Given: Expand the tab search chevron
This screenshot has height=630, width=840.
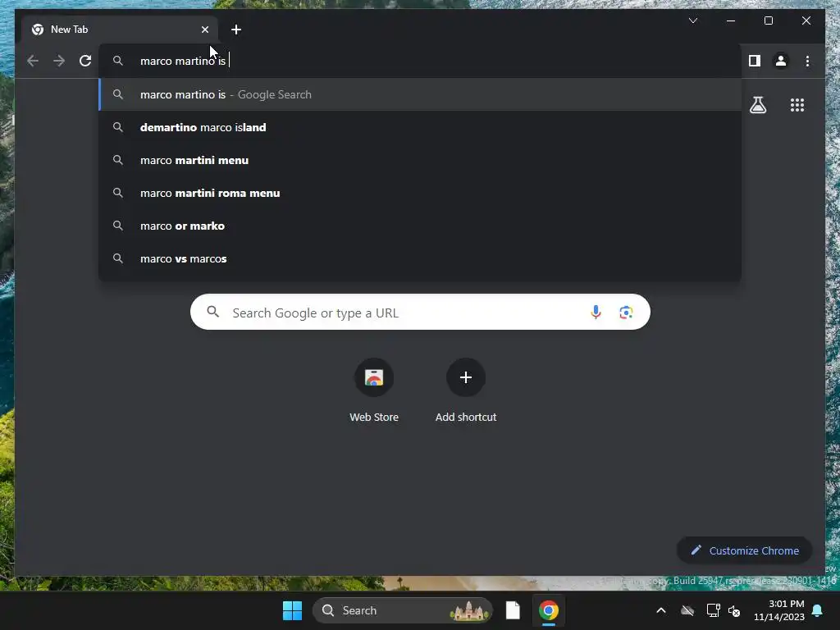Looking at the screenshot, I should tap(692, 21).
